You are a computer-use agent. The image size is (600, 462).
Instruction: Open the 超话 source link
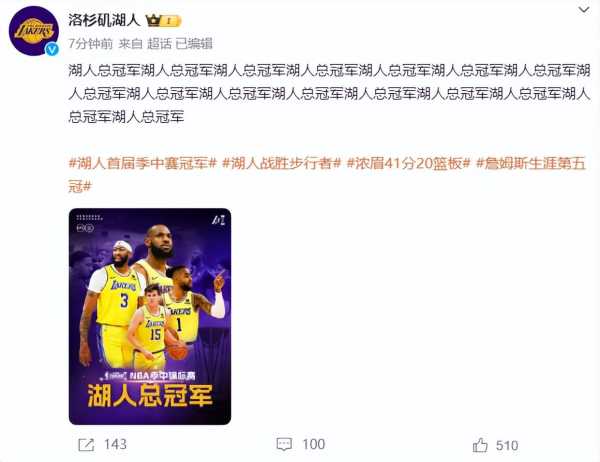click(159, 44)
